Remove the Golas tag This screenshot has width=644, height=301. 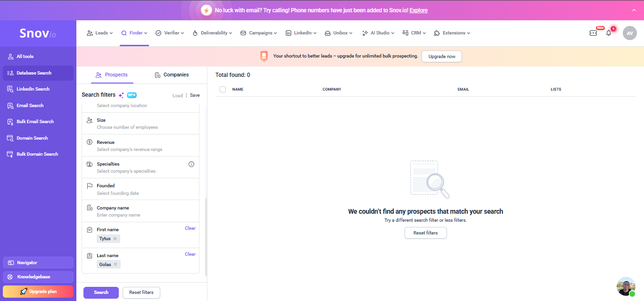point(116,264)
